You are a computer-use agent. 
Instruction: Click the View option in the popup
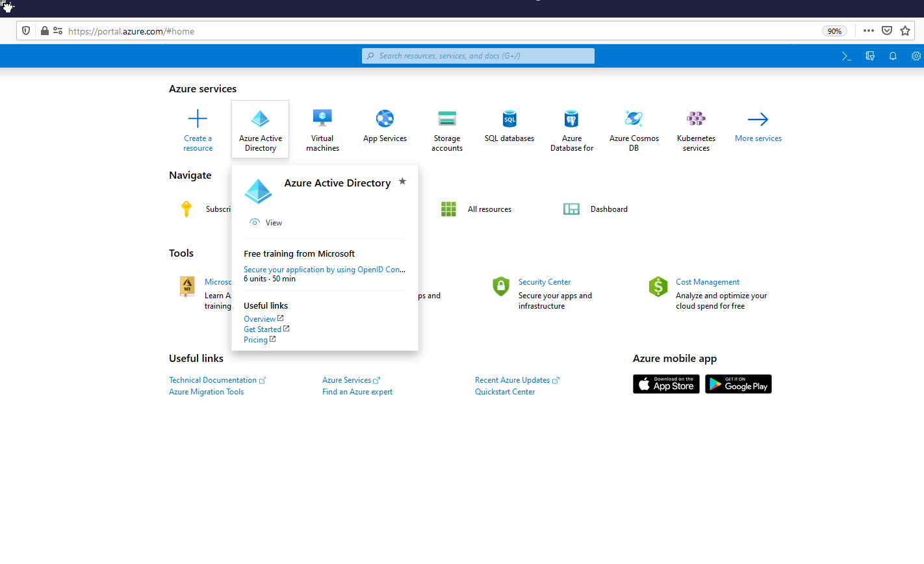266,222
